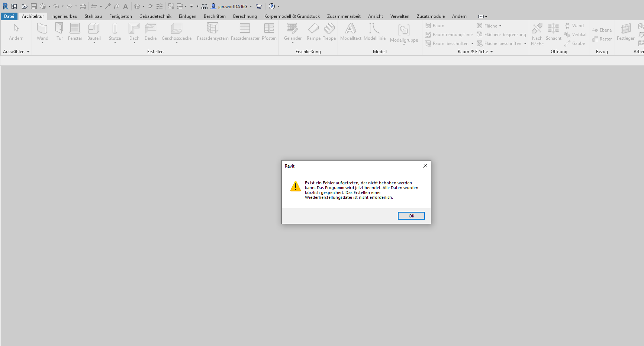Screen dimensions: 644x346
Task: Click the binoculars search icon
Action: [x=205, y=6]
